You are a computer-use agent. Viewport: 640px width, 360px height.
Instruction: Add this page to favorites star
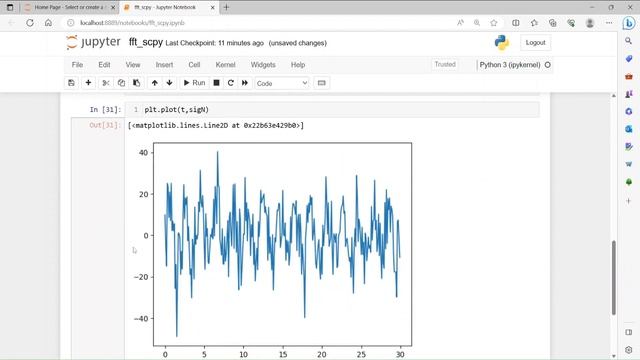[x=494, y=23]
